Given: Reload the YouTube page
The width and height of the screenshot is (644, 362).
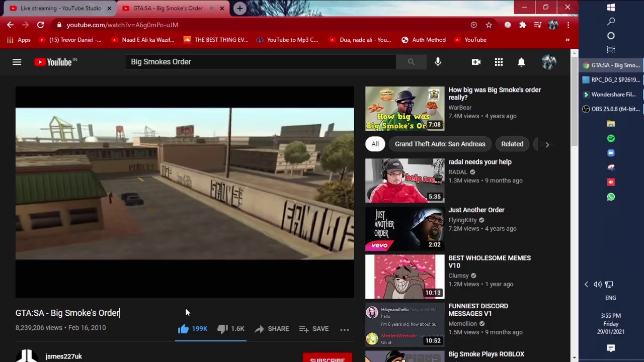Looking at the screenshot, I should point(41,25).
